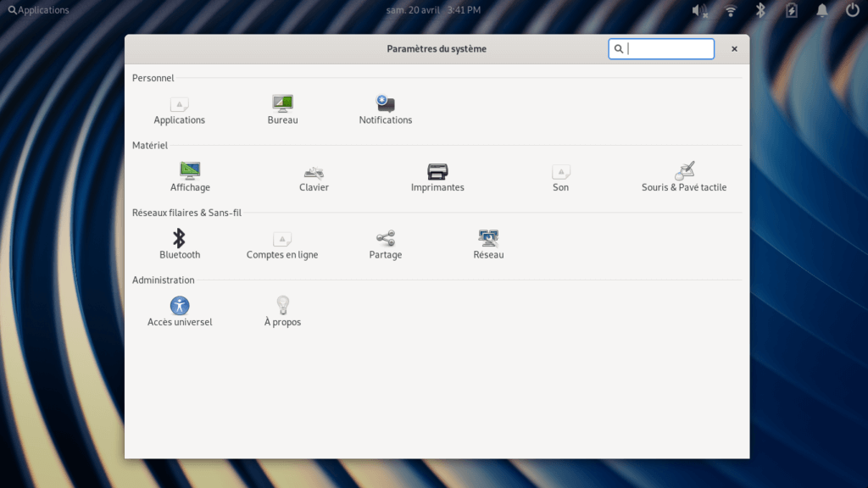Open the battery power indicator
868x488 pixels.
tap(792, 10)
